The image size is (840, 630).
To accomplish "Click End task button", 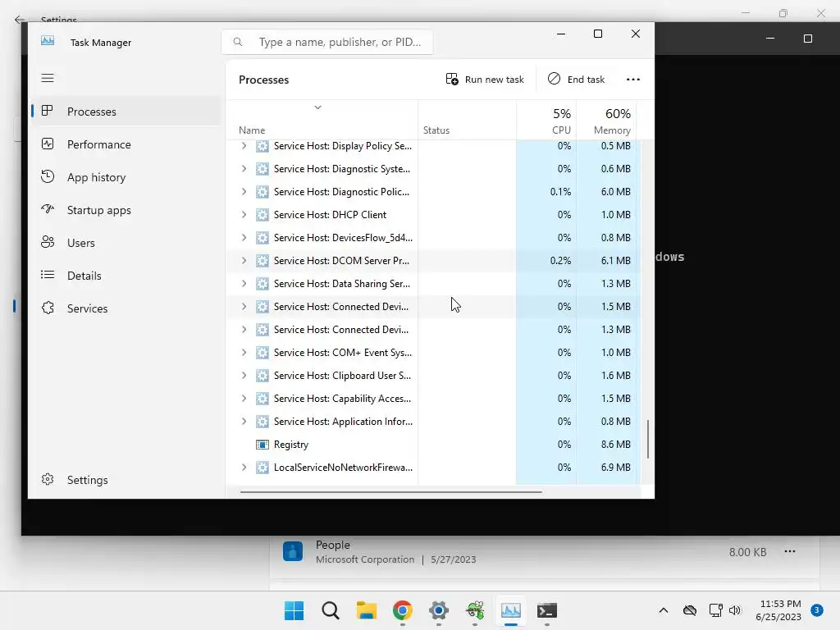I will tap(576, 80).
